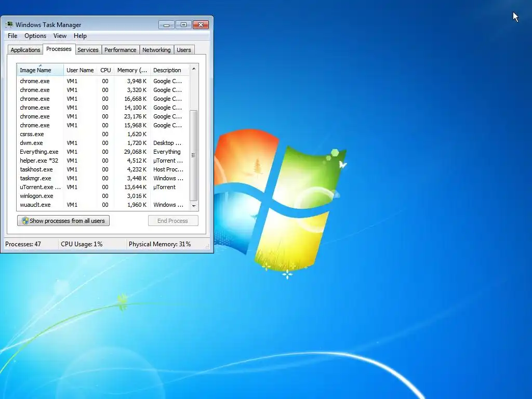Click CPU Usage: 1% in status bar

[x=82, y=244]
